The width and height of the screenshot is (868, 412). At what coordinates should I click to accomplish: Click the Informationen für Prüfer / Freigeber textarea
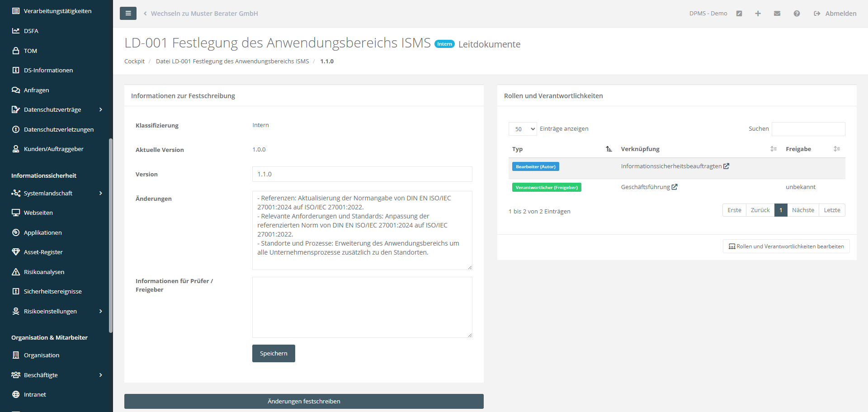click(x=362, y=307)
